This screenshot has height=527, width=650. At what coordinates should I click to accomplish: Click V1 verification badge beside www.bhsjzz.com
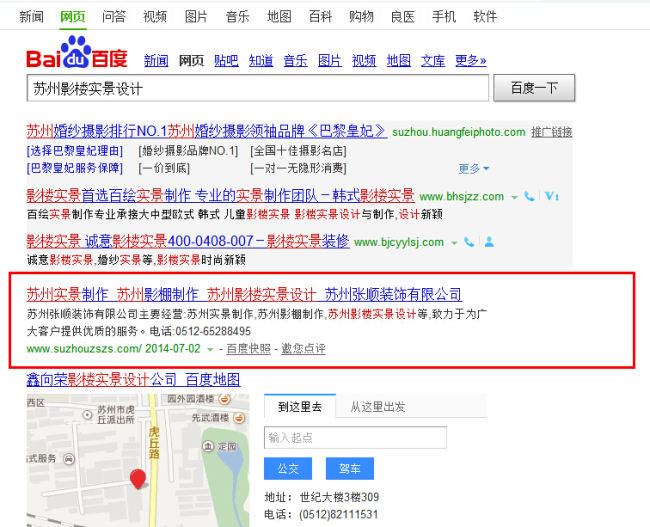click(552, 196)
